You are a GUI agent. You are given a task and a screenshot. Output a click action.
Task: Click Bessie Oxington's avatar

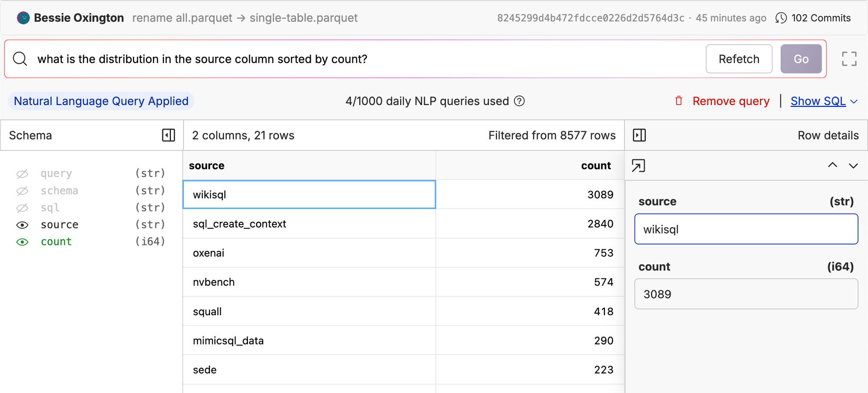(x=23, y=18)
